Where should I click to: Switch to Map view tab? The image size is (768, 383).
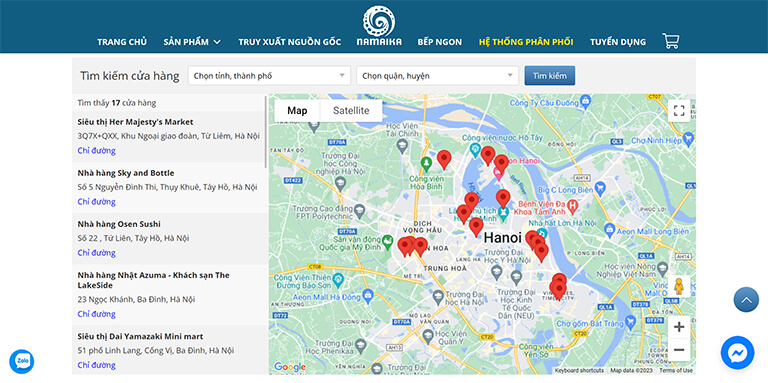click(x=297, y=111)
